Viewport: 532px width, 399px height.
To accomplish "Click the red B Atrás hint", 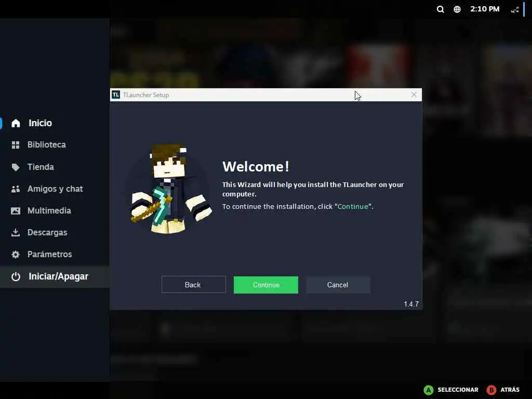I will pyautogui.click(x=503, y=390).
